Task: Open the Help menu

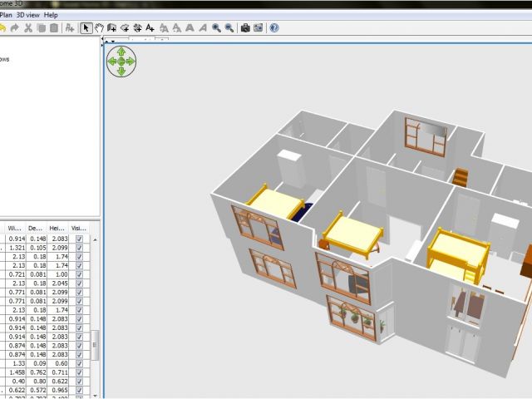Action: click(x=52, y=15)
